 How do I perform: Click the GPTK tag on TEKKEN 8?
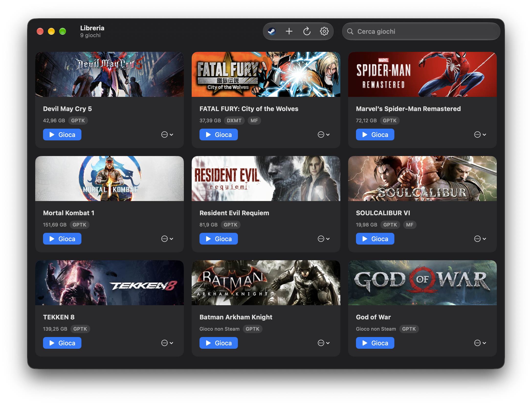coord(80,329)
